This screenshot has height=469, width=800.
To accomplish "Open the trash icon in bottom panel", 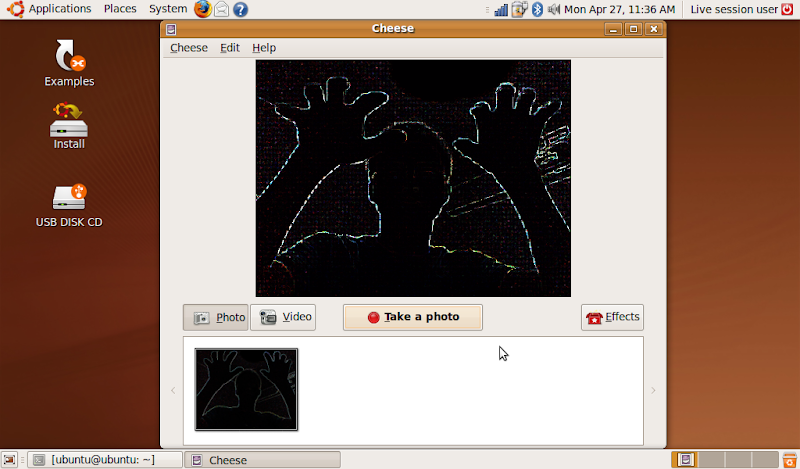I will tap(790, 460).
